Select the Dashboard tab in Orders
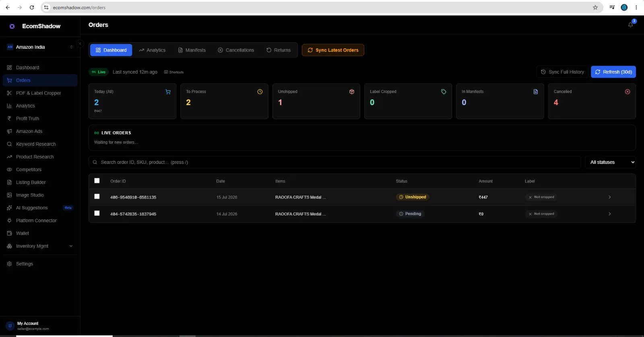644x337 pixels. [x=111, y=50]
